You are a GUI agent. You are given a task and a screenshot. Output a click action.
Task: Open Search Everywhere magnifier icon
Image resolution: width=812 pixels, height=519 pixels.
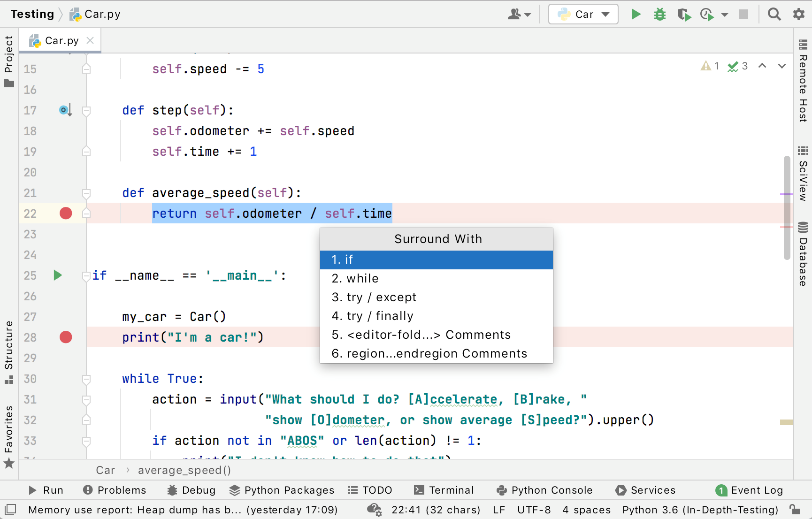click(774, 15)
